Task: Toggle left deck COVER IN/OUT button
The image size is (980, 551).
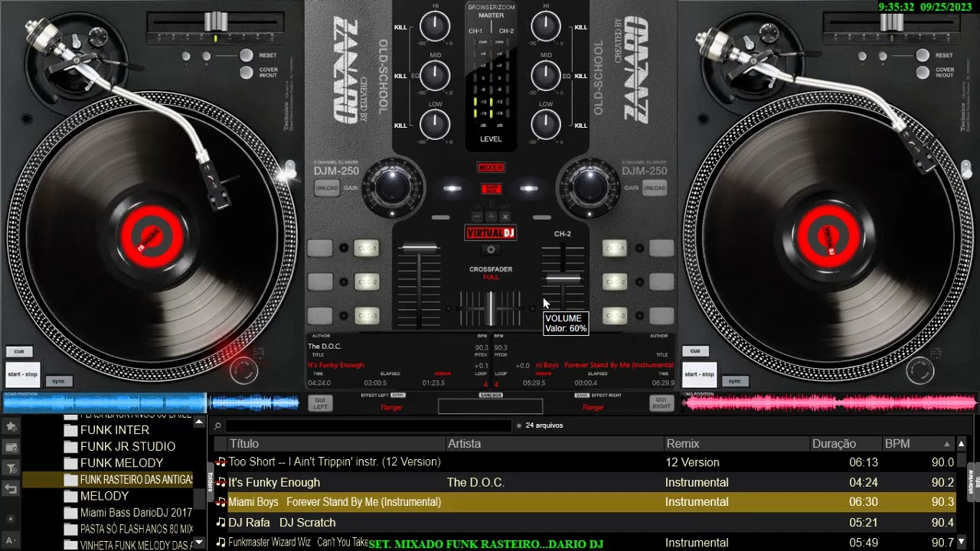Action: point(246,73)
